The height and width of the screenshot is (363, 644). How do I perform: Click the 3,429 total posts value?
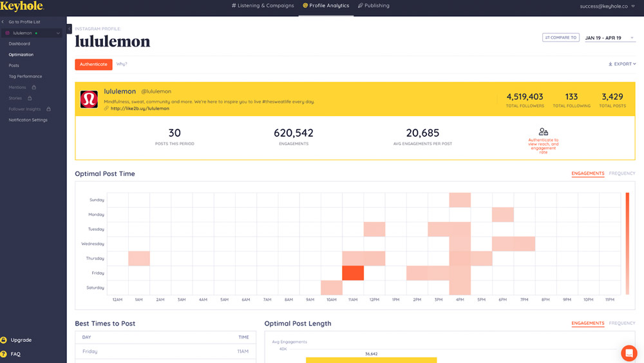tap(612, 97)
